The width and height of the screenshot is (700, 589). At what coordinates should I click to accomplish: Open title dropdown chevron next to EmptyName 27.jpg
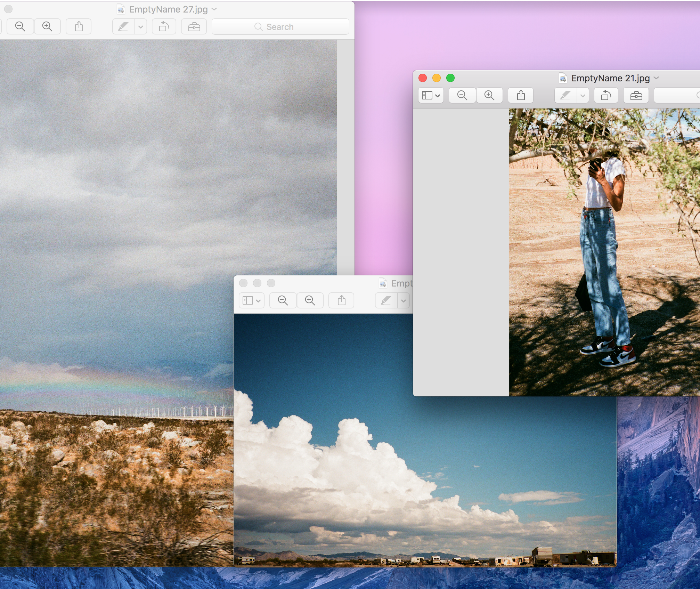tap(214, 9)
